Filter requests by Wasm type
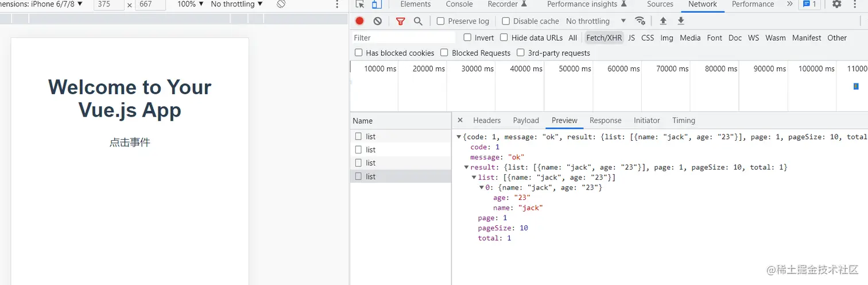 776,37
